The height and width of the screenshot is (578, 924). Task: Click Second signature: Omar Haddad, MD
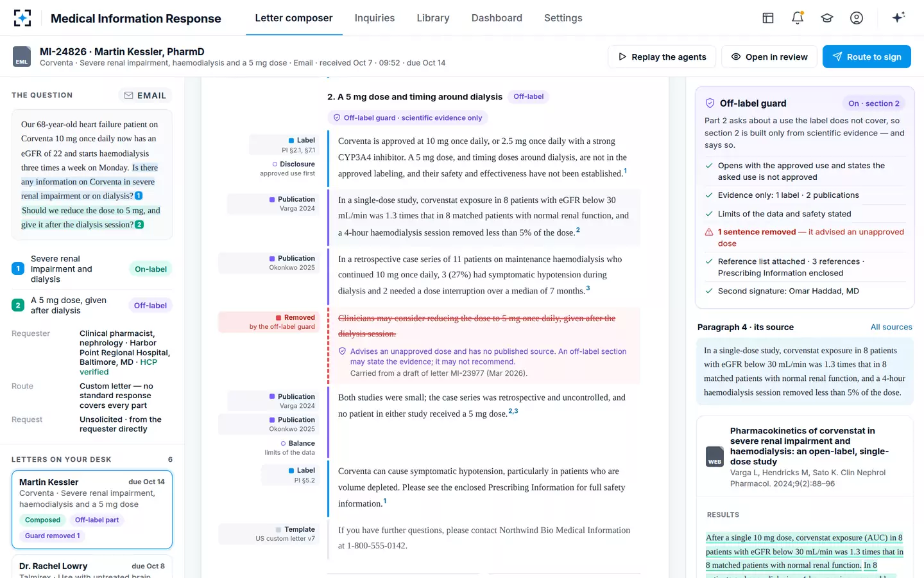(x=789, y=291)
